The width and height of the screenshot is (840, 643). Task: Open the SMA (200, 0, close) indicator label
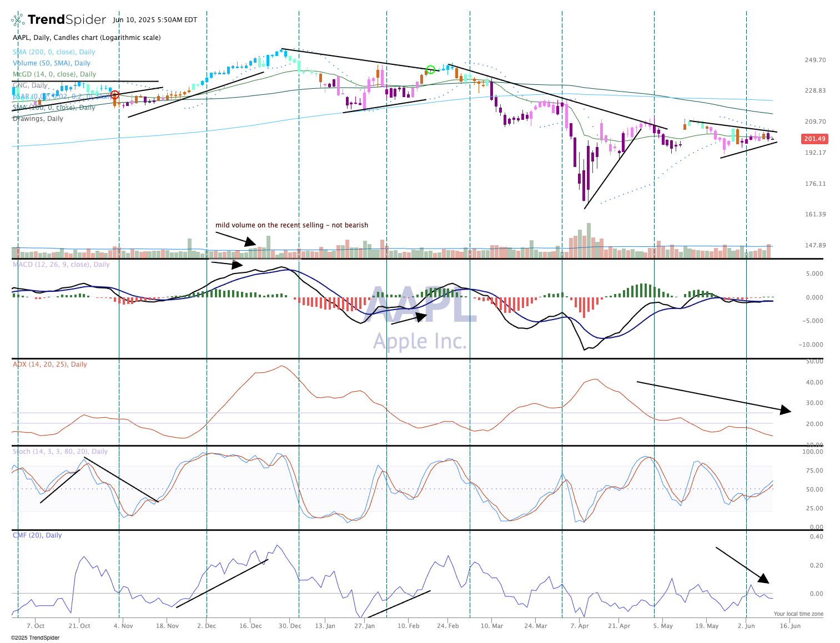pos(54,52)
